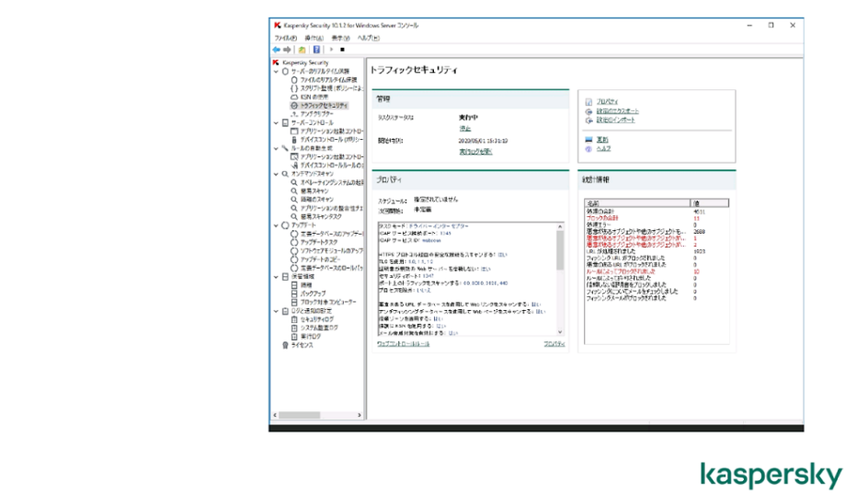Click the properties sheet icon in actions panel
Viewport: 868px width, 495px height.
pyautogui.click(x=588, y=102)
